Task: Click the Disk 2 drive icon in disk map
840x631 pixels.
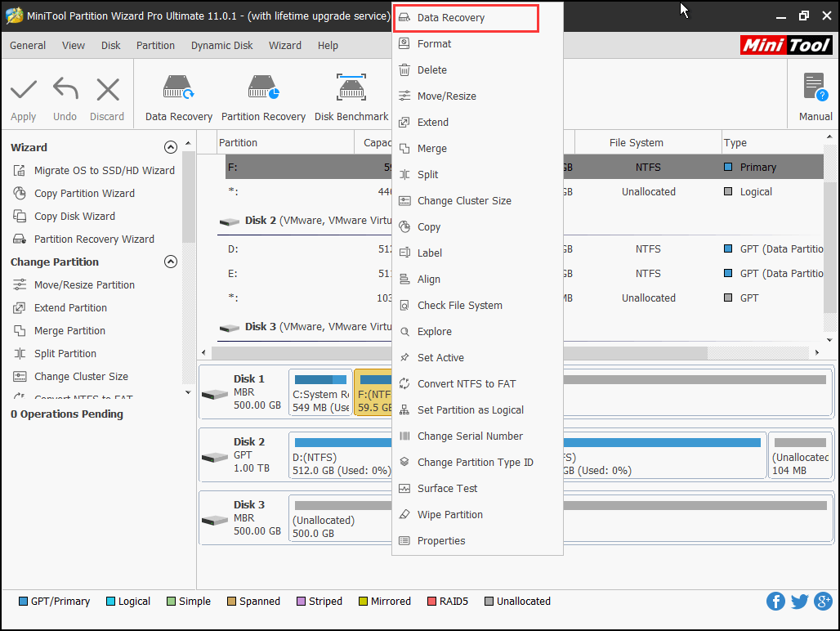Action: click(215, 458)
